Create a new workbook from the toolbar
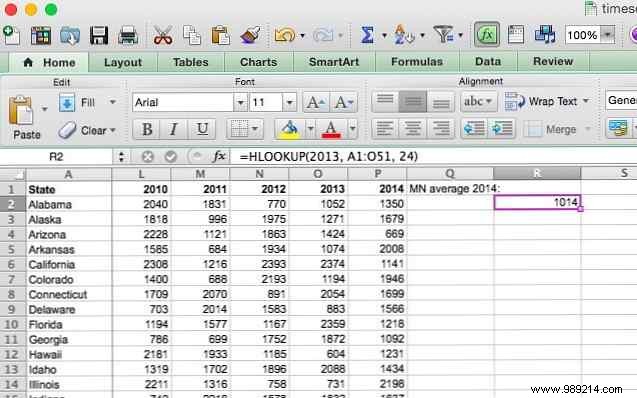 [x=11, y=35]
